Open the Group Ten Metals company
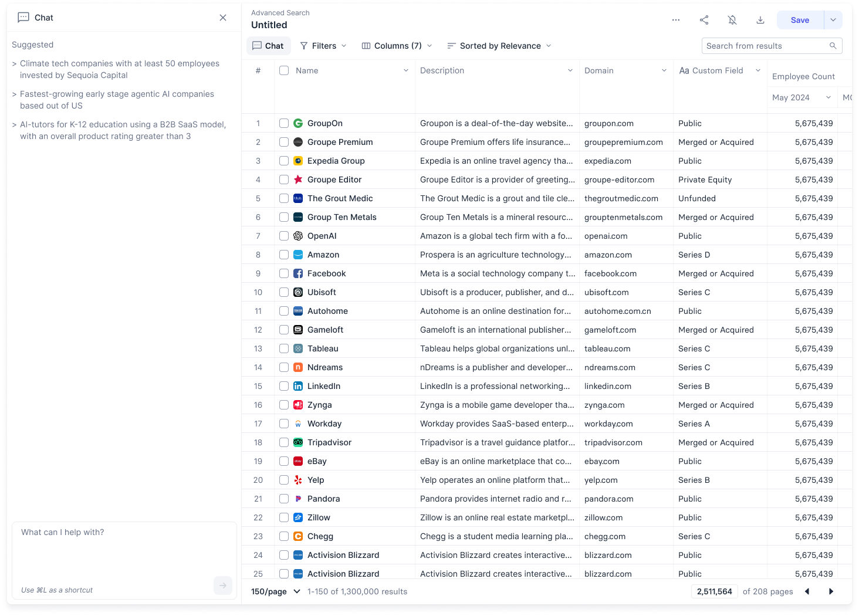Image resolution: width=859 pixels, height=616 pixels. pyautogui.click(x=342, y=217)
